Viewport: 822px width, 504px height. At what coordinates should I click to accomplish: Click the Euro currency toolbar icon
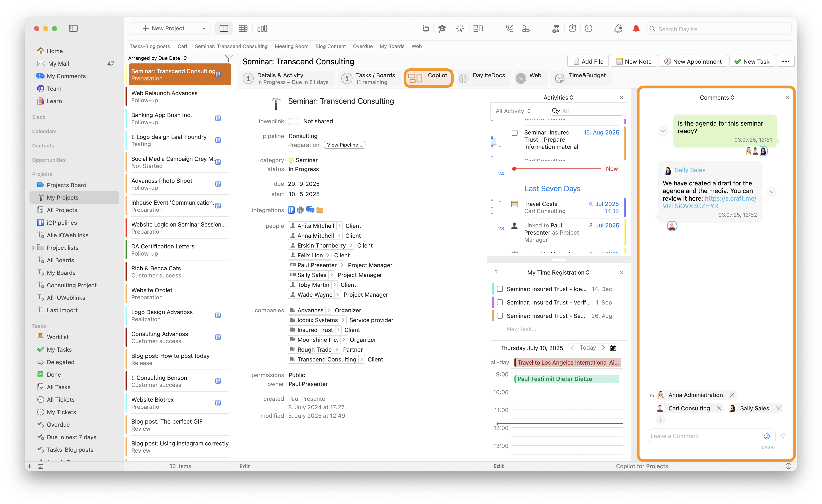coord(589,29)
